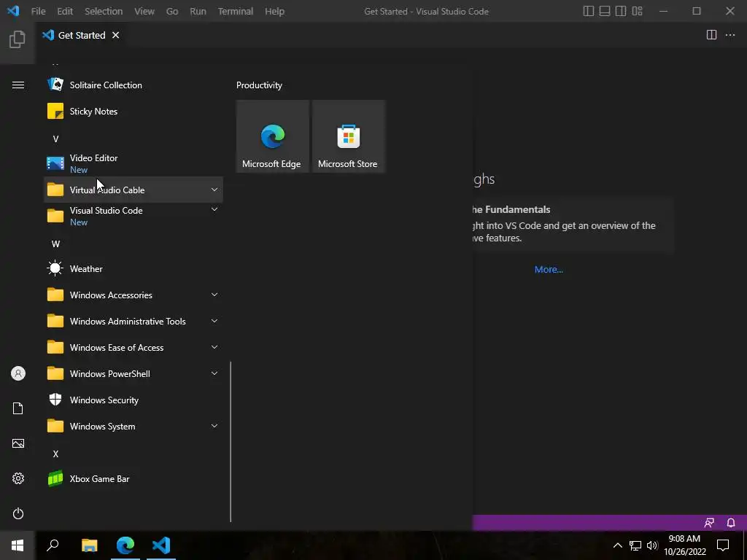Open Pictures icon in Start sidebar
Image resolution: width=747 pixels, height=560 pixels.
coord(18,443)
